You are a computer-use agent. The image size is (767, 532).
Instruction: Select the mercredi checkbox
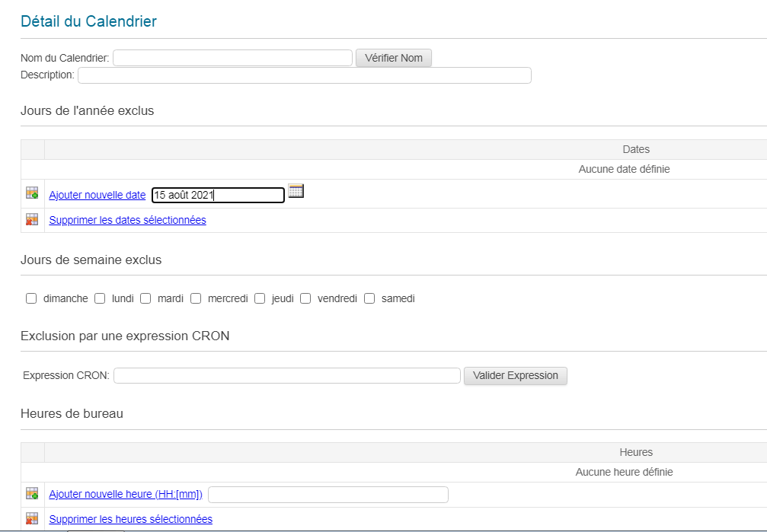click(196, 298)
